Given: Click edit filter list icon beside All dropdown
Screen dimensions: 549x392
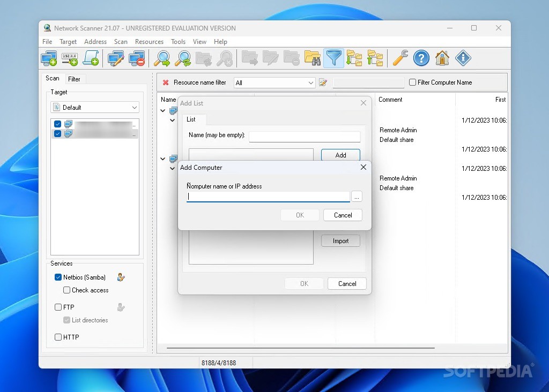Looking at the screenshot, I should [x=323, y=82].
